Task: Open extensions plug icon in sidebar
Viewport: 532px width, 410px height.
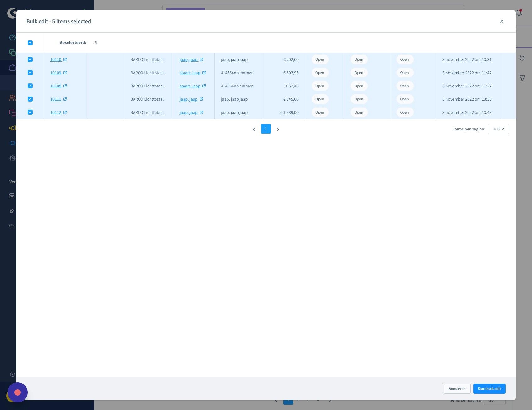Action: click(x=12, y=143)
